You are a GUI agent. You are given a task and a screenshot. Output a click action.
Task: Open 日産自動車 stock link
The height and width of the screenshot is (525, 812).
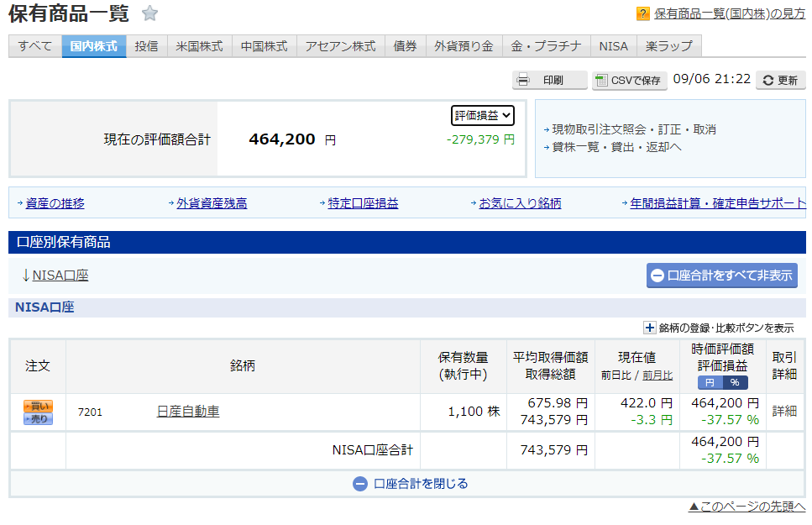(x=188, y=412)
